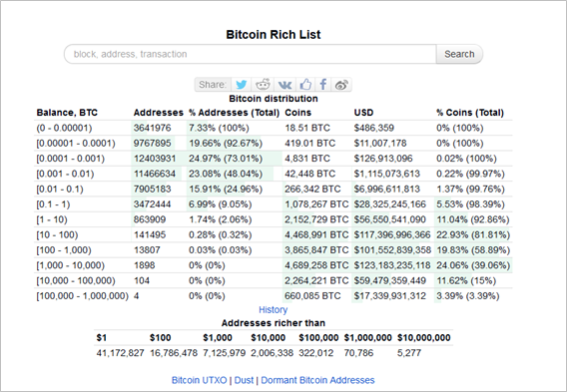Click the Coins column header
Image resolution: width=567 pixels, height=392 pixels.
point(297,113)
